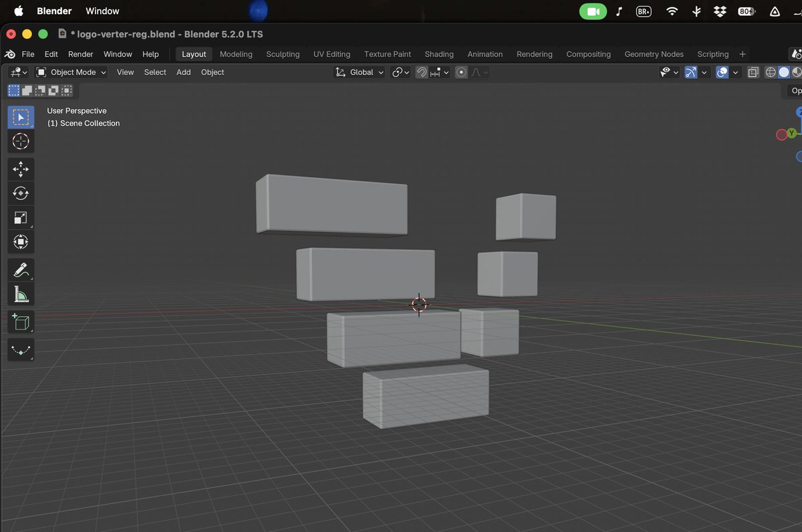The height and width of the screenshot is (532, 802).
Task: Switch to the Sculpting workspace tab
Action: pos(283,54)
